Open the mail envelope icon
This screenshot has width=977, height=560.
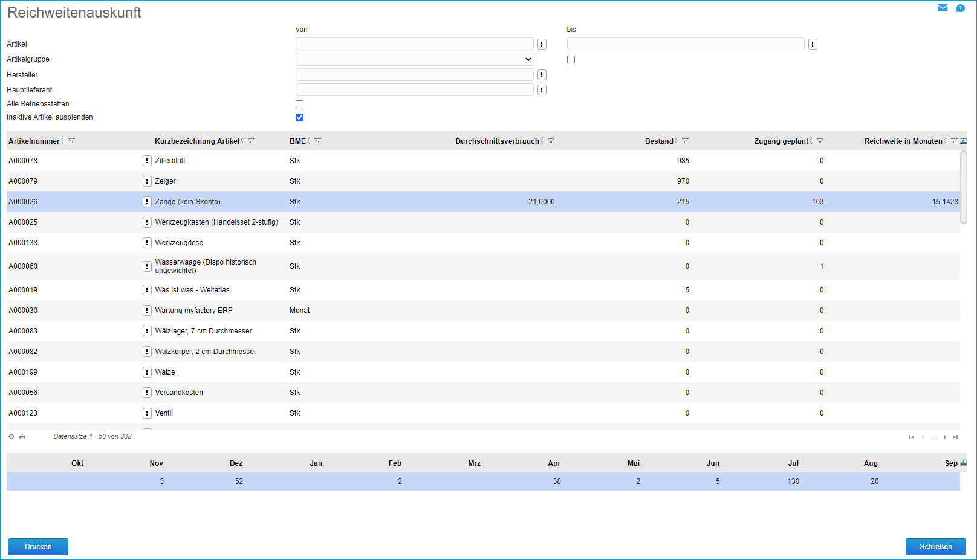943,8
